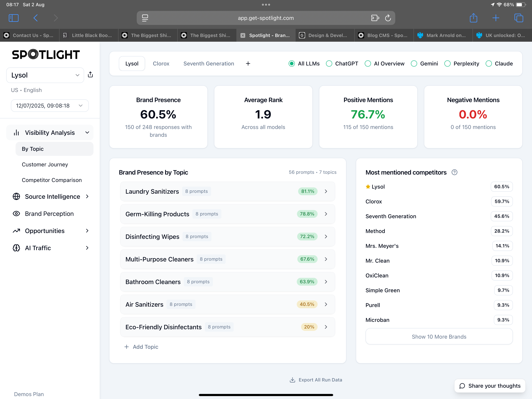Expand the Germ-Killing Products row chevron
The height and width of the screenshot is (399, 532).
[x=326, y=214]
